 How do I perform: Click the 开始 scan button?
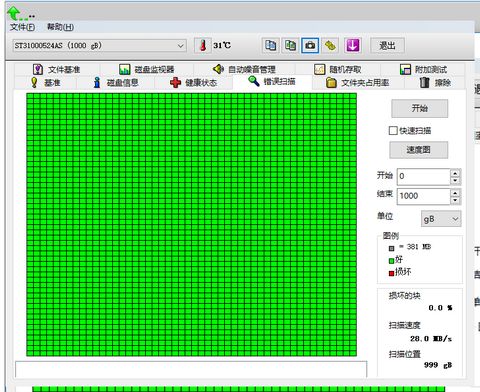point(419,108)
